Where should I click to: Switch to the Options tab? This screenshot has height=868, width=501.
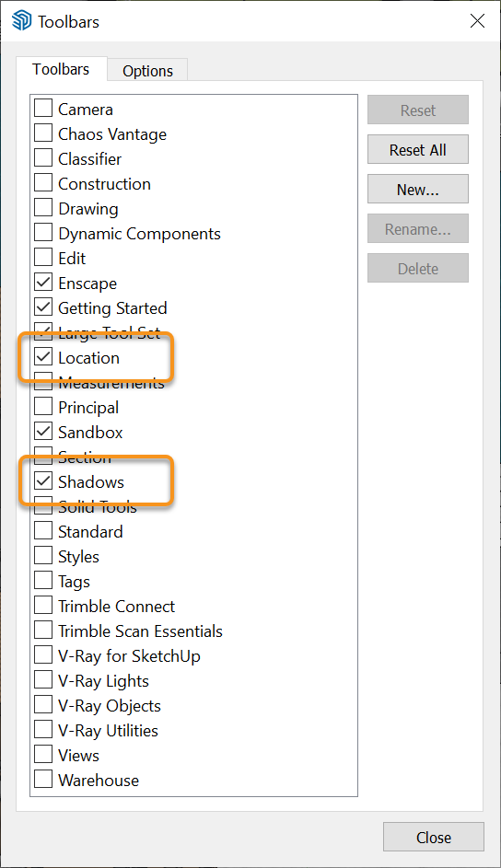[x=147, y=70]
